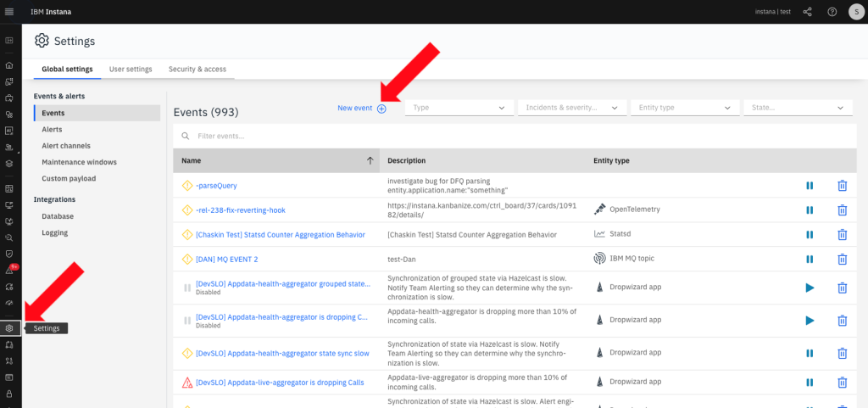Open the State filter dropdown
This screenshot has width=868, height=408.
[x=798, y=108]
